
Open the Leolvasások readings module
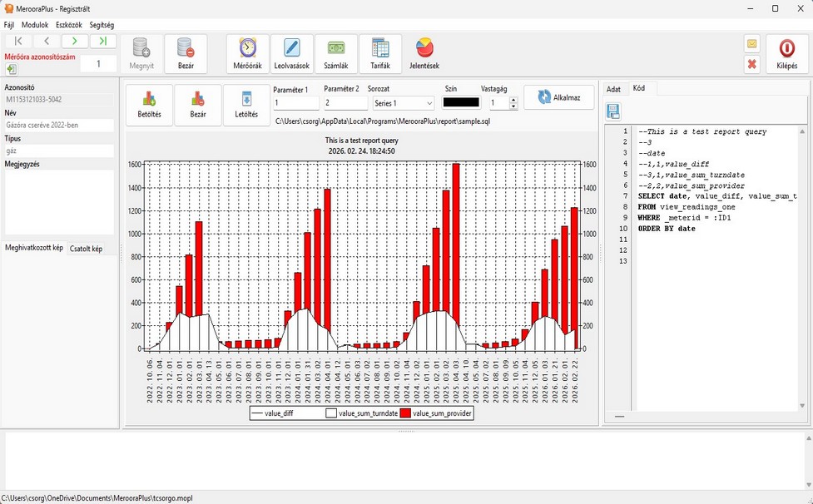[x=291, y=54]
